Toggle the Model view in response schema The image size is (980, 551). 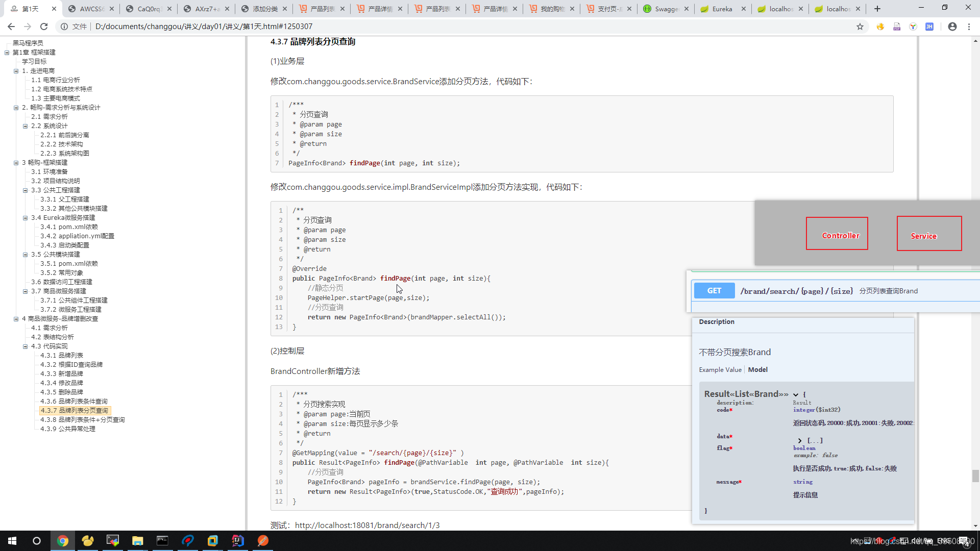pos(757,369)
